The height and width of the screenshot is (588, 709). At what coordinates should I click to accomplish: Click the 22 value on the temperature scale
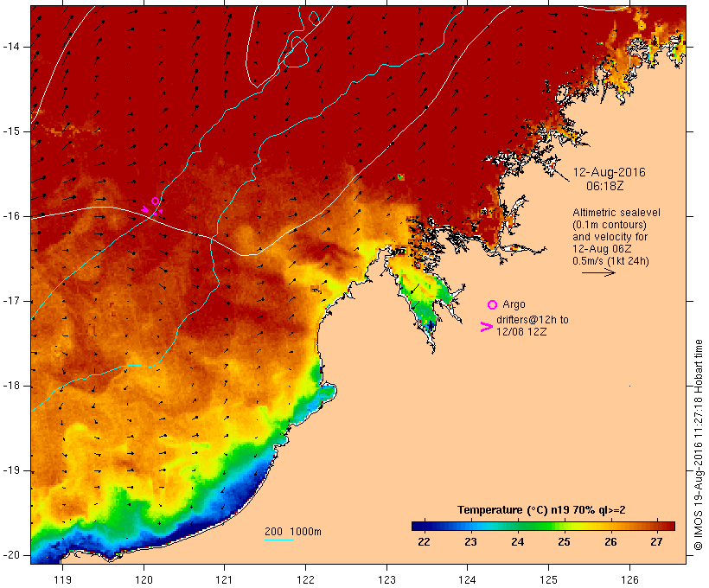(x=425, y=541)
